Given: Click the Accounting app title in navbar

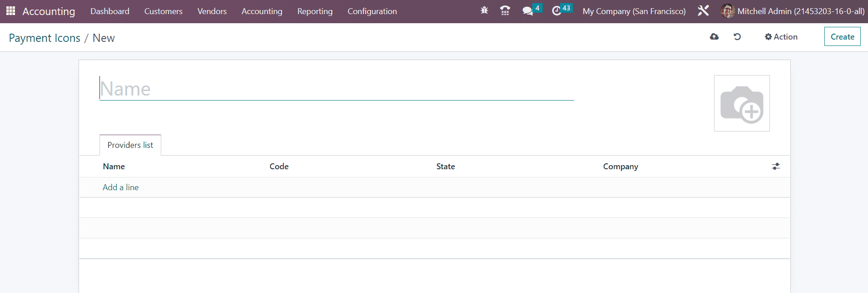Looking at the screenshot, I should [x=49, y=11].
